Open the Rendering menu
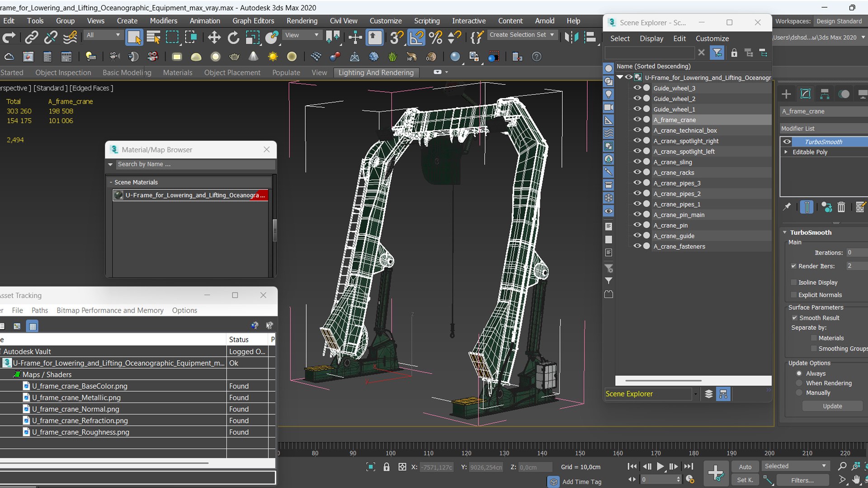The image size is (868, 488). [302, 21]
